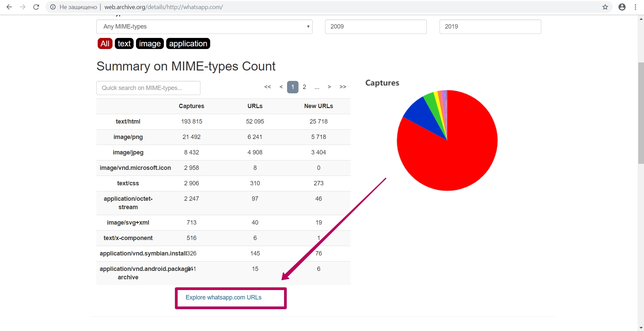The width and height of the screenshot is (644, 331).
Task: Click the text/x-component row label
Action: click(128, 238)
